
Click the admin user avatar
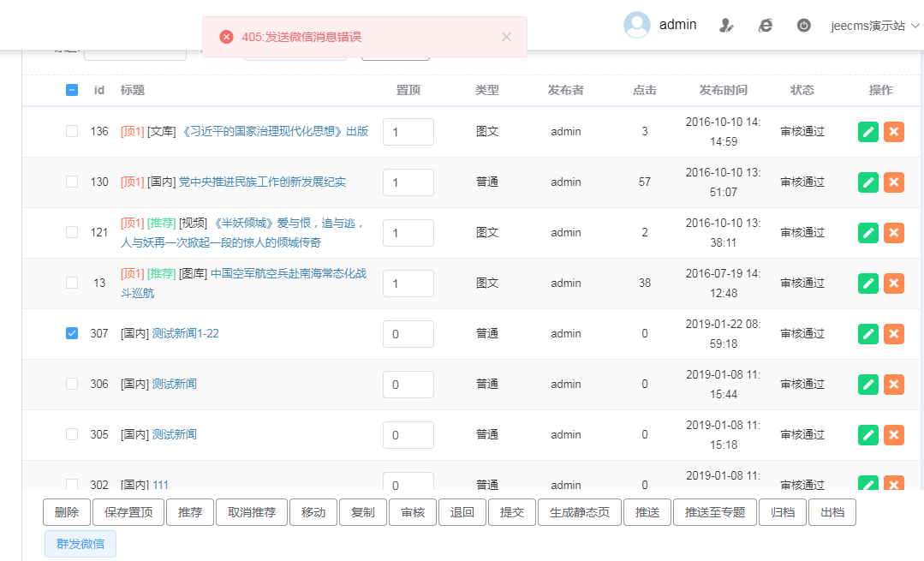click(x=637, y=25)
